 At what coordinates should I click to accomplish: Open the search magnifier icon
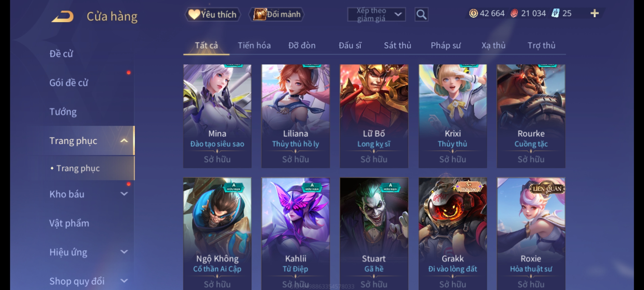tap(421, 15)
